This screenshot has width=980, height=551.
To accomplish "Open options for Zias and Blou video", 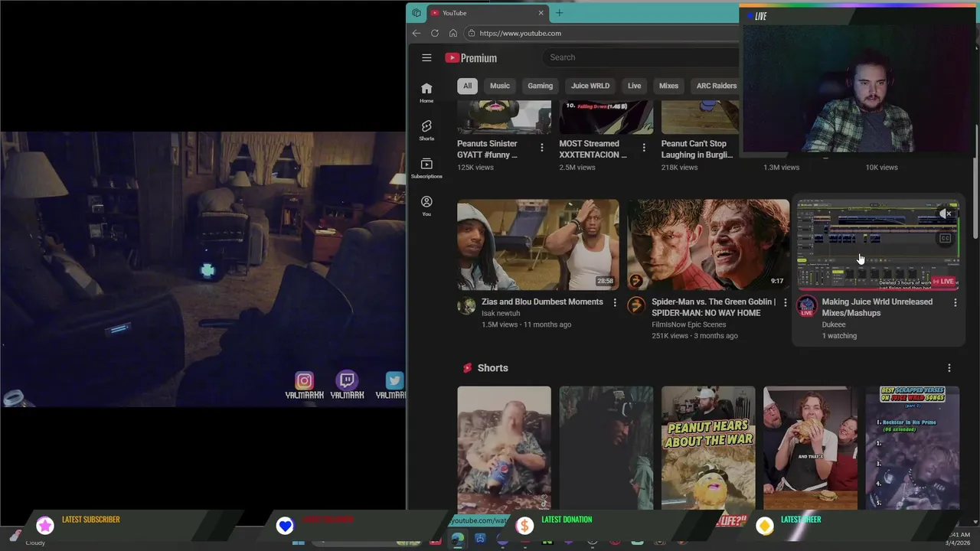I will (614, 303).
